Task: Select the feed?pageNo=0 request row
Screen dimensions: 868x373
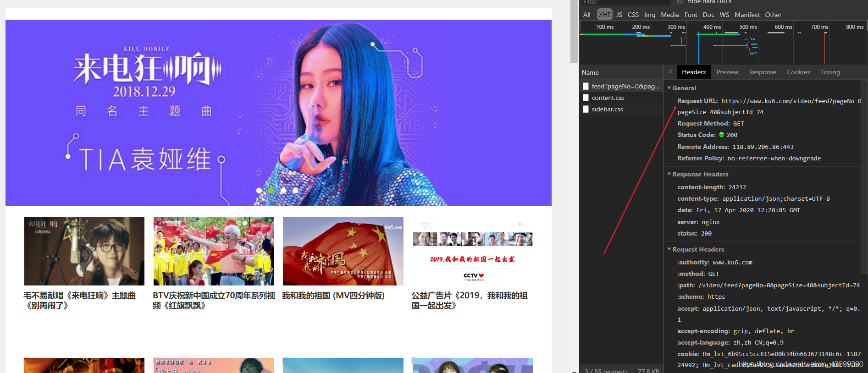Action: point(621,86)
